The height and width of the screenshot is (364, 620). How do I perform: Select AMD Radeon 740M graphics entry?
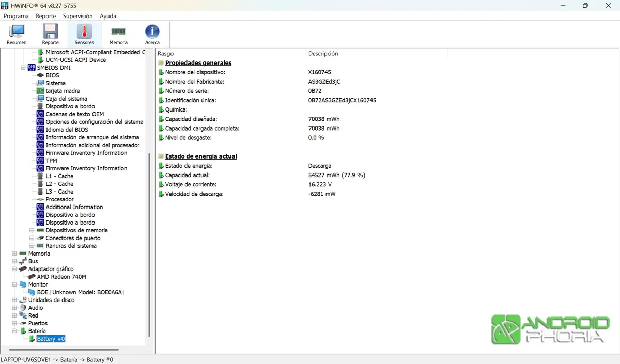61,277
